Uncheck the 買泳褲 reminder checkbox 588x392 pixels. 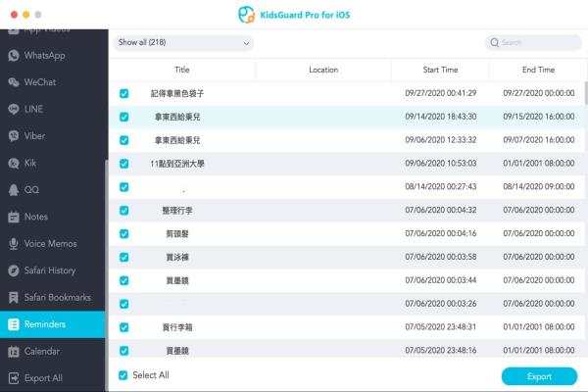tap(124, 257)
